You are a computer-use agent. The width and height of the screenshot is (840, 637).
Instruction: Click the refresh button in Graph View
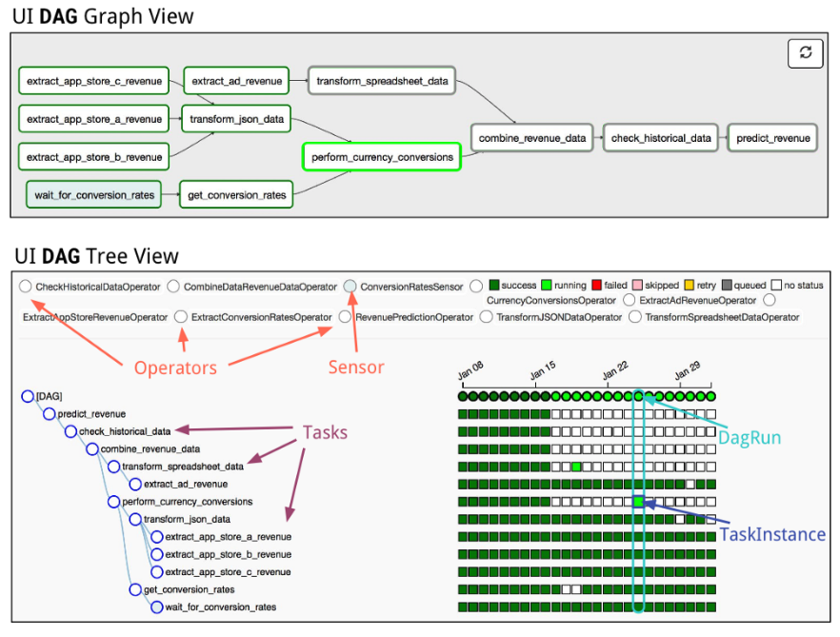coord(805,53)
